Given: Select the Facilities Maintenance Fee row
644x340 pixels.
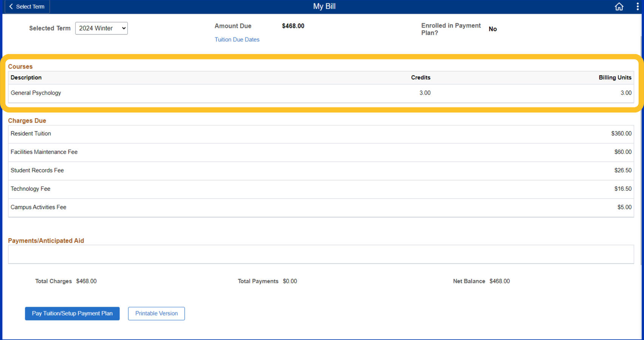Looking at the screenshot, I should pos(44,152).
